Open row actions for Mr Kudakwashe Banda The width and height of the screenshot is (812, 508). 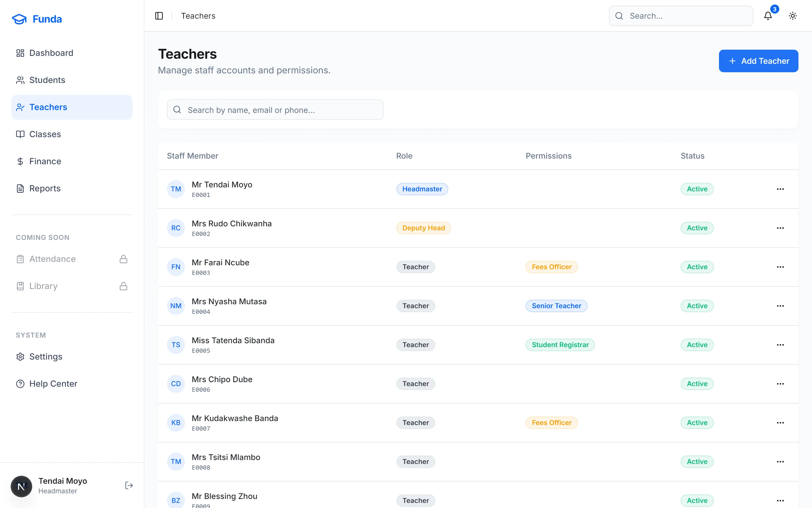pyautogui.click(x=780, y=423)
